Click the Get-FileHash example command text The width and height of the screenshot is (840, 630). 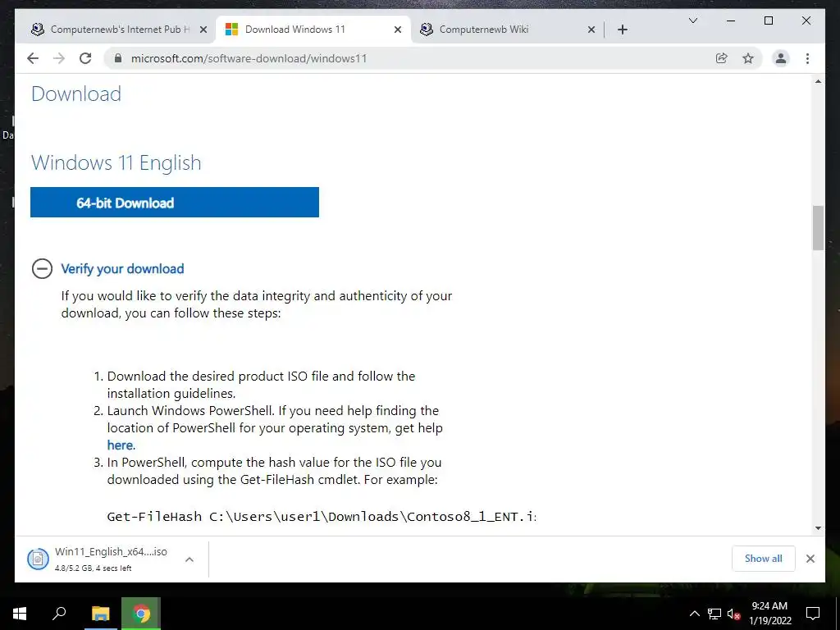(x=322, y=517)
